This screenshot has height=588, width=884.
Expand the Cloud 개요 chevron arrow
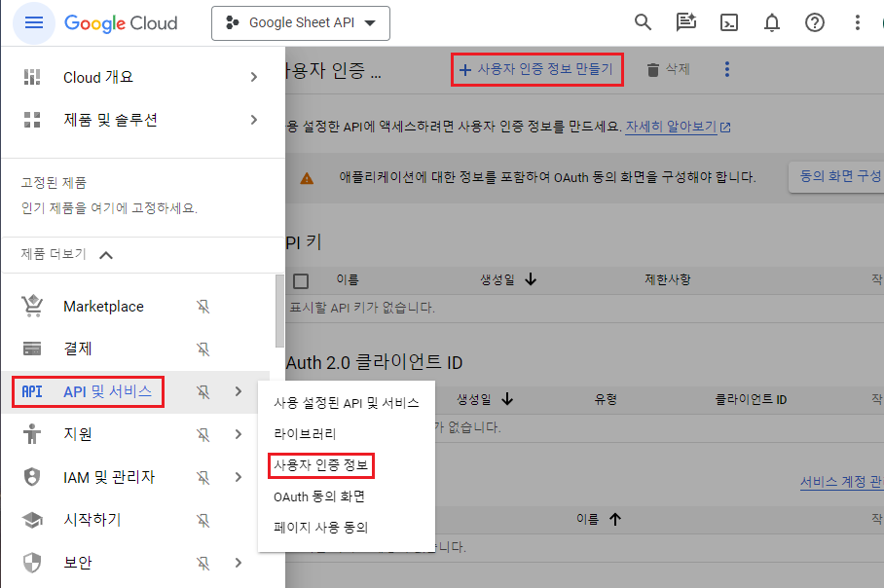click(254, 77)
